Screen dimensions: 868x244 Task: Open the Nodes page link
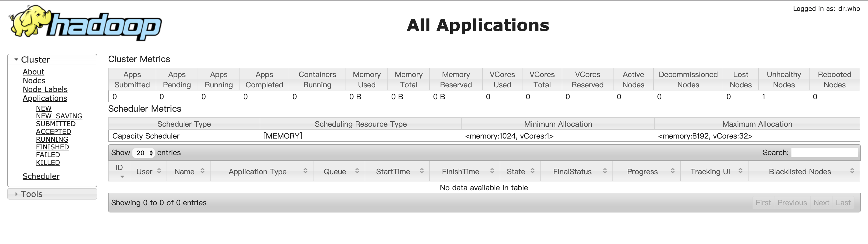[x=34, y=80]
